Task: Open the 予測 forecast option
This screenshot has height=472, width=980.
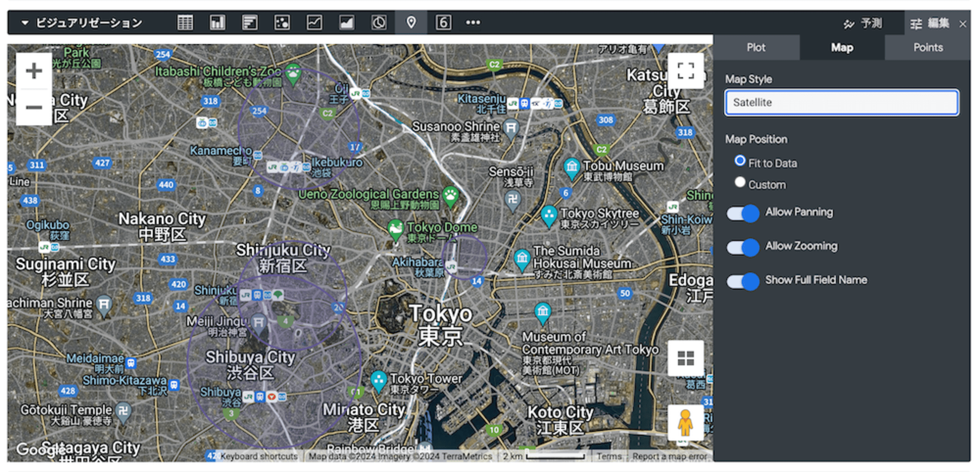Action: pos(863,23)
